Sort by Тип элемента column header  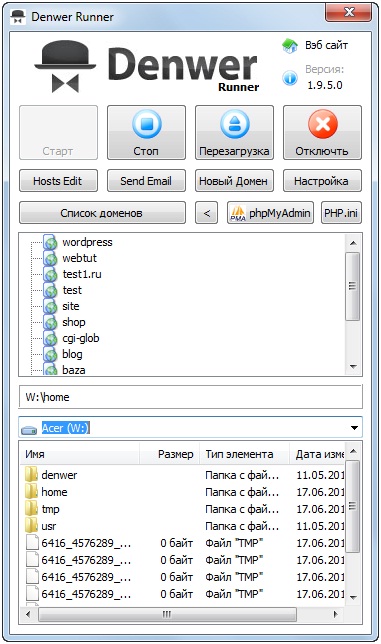[x=245, y=454]
